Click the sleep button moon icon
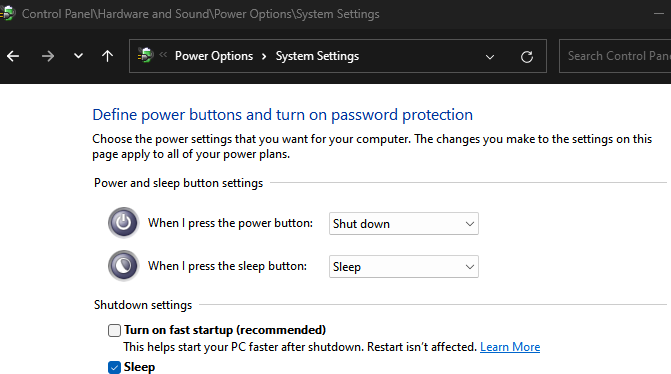Image resolution: width=671 pixels, height=374 pixels. [x=123, y=266]
